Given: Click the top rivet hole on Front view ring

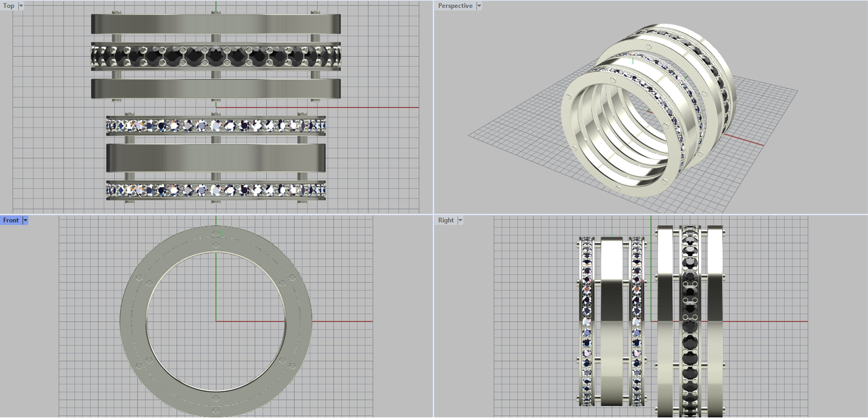Looking at the screenshot, I should tap(216, 233).
